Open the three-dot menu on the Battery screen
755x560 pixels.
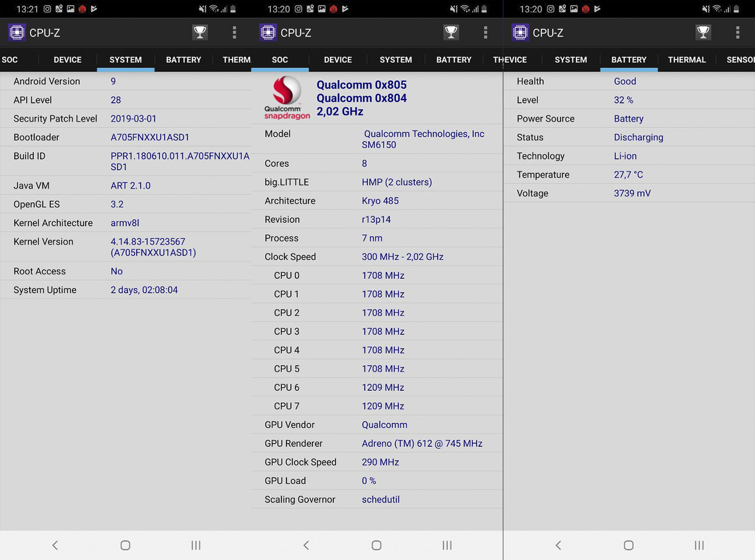737,33
